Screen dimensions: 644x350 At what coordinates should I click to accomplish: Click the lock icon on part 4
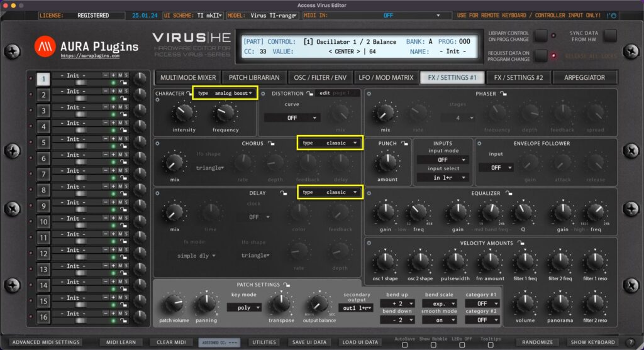point(123,130)
